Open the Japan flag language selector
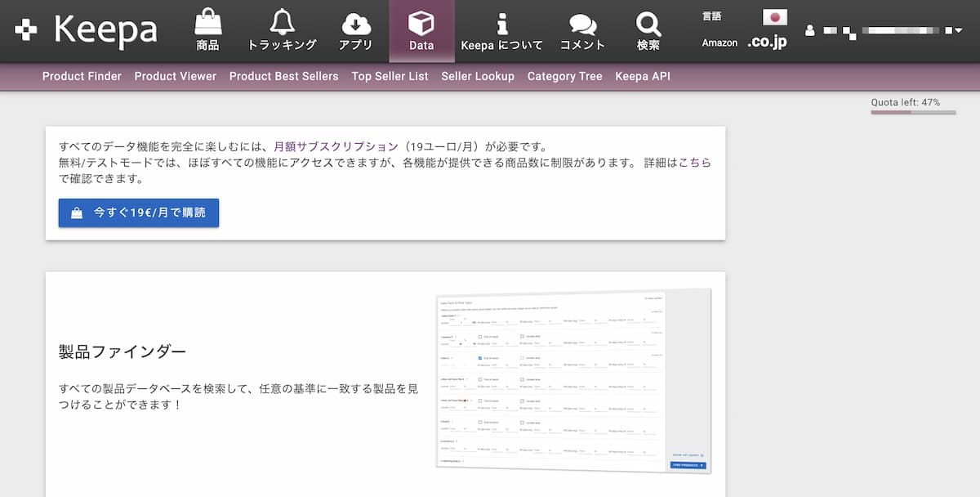 [x=773, y=17]
